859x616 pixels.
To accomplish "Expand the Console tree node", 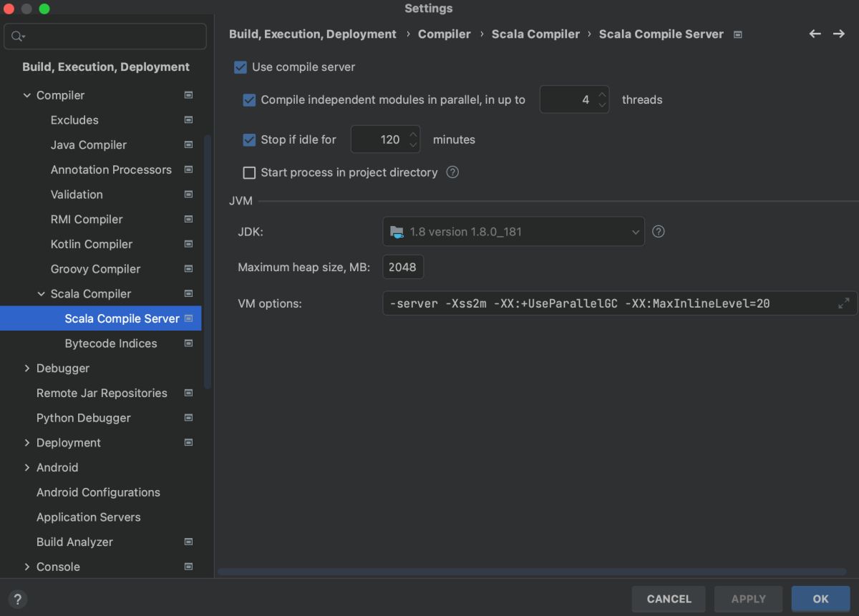I will (x=27, y=567).
